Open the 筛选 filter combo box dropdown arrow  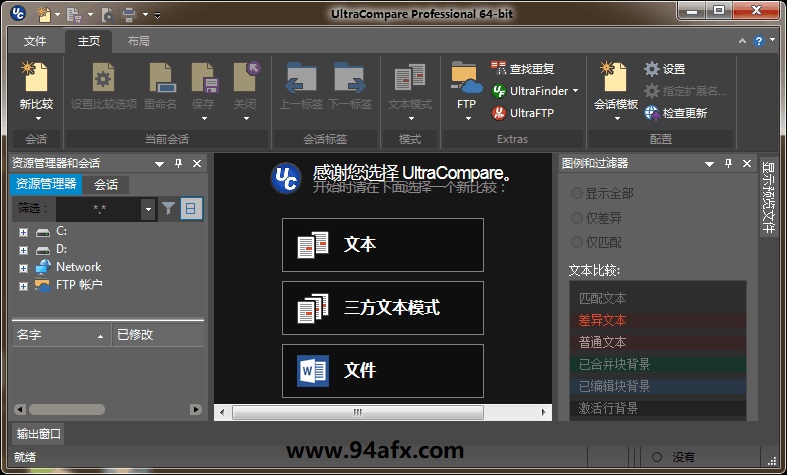tap(148, 209)
